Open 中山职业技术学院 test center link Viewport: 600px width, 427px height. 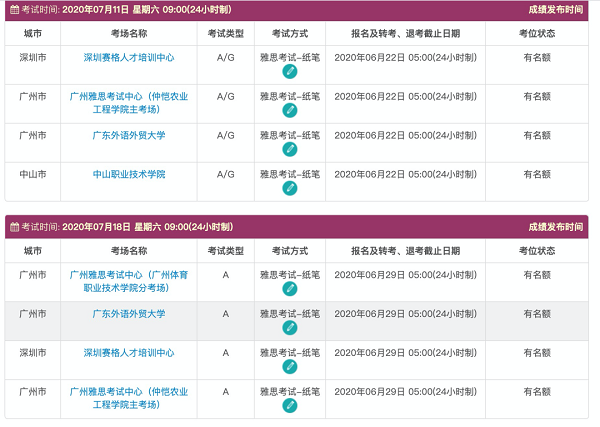pyautogui.click(x=129, y=174)
